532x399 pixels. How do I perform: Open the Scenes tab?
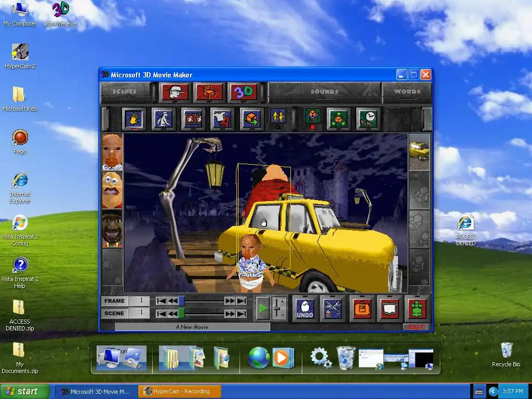coord(125,91)
